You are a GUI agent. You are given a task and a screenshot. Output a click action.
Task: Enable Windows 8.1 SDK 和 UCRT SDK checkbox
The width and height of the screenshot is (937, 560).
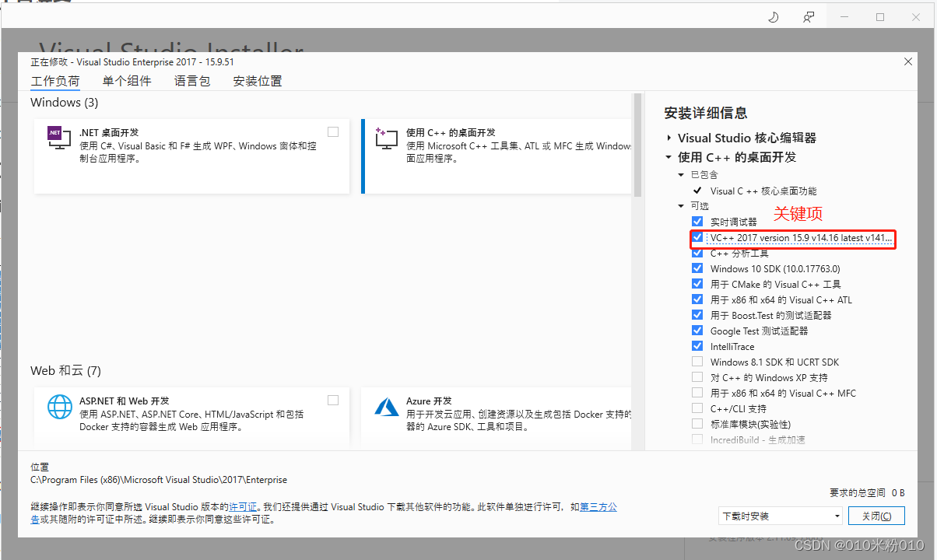tap(697, 362)
